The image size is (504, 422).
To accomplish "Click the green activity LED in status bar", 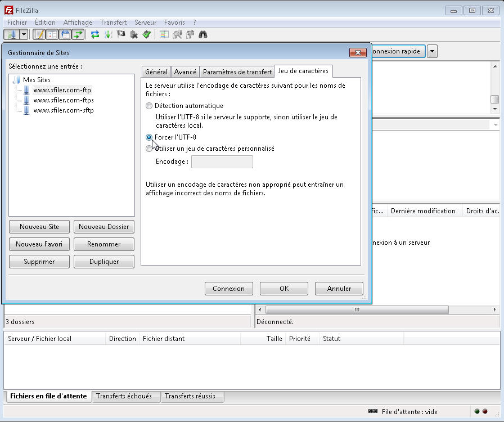I will pos(477,411).
